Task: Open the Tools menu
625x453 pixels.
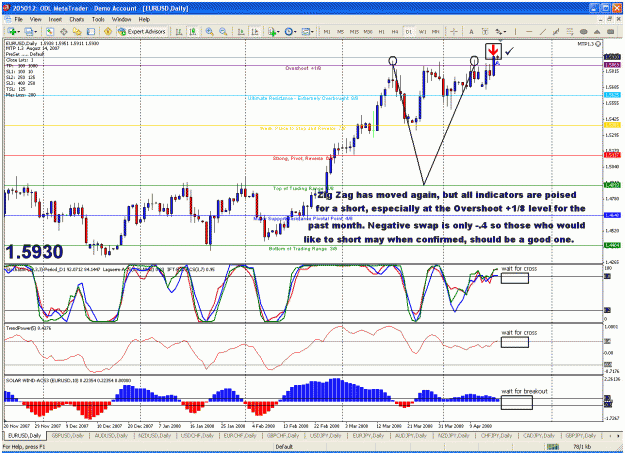Action: [x=98, y=19]
